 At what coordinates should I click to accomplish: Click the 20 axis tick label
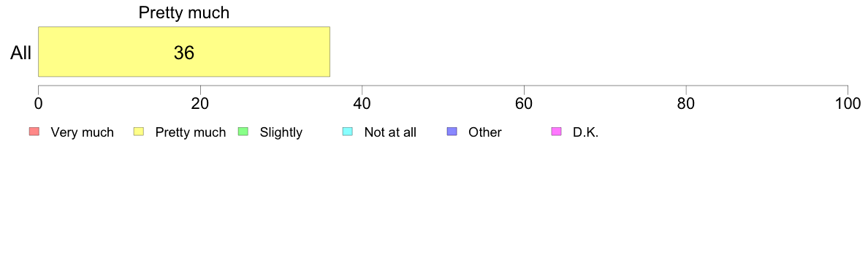(x=200, y=104)
